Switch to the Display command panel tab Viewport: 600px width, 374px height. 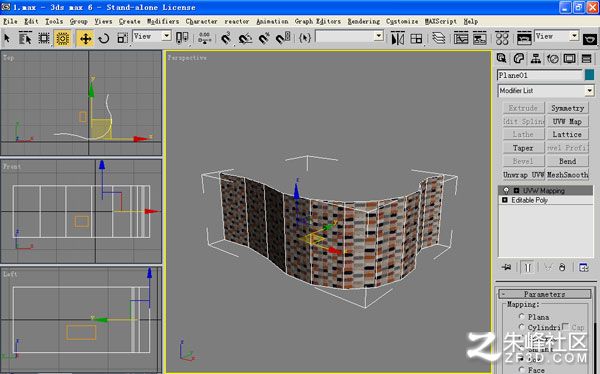(569, 58)
